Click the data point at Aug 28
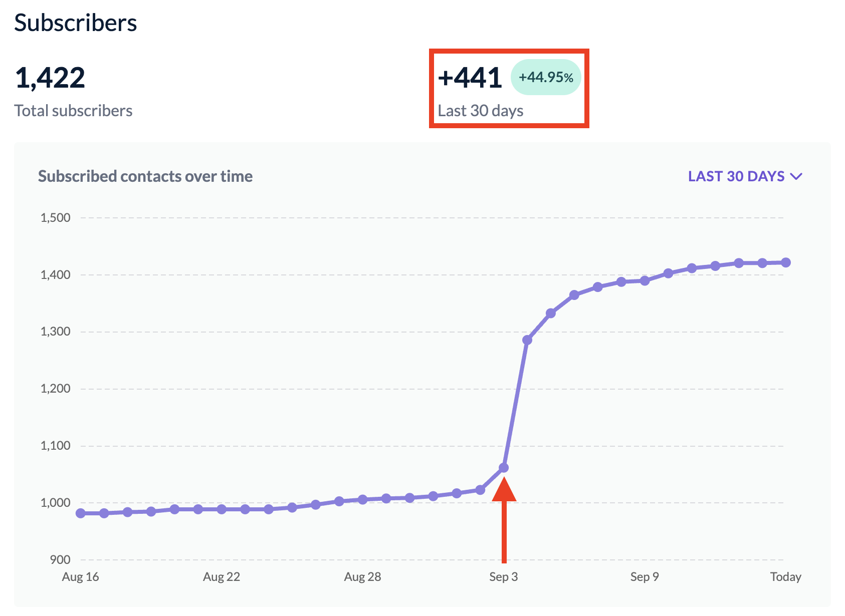Screen dimensions: 845x616 (362, 499)
